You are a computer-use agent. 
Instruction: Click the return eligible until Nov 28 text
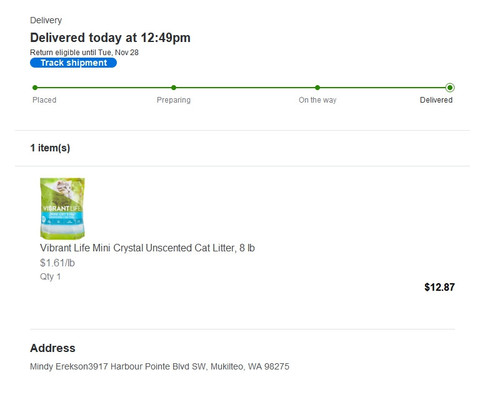point(84,52)
